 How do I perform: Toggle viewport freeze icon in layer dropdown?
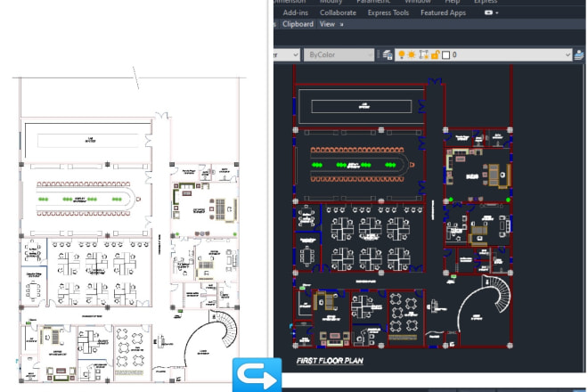pos(424,54)
